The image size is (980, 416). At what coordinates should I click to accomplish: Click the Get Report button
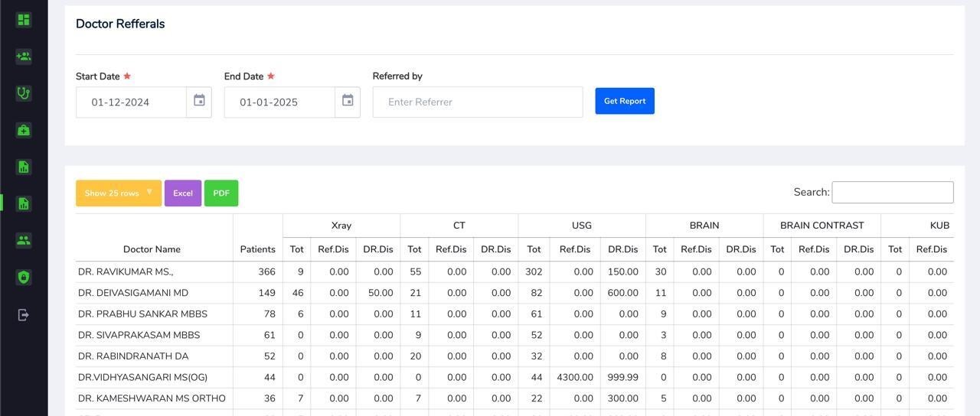tap(625, 101)
